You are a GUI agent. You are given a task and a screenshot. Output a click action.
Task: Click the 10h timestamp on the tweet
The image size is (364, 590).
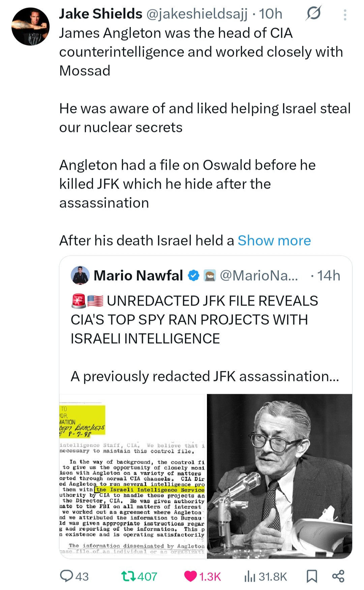pos(271,14)
